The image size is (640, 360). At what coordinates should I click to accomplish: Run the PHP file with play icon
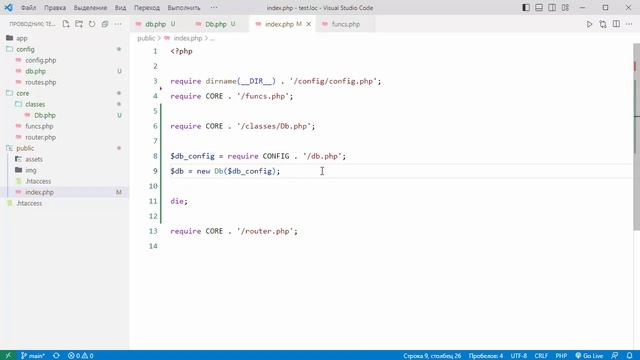pos(589,24)
